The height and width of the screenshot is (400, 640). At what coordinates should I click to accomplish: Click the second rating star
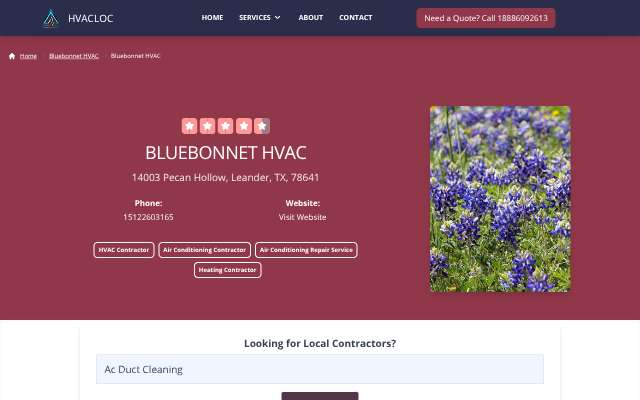click(207, 126)
